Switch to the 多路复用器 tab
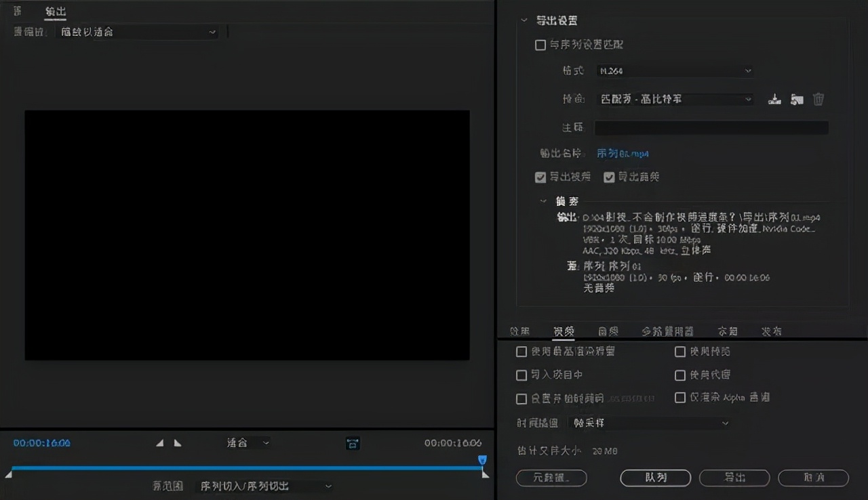868x500 pixels. point(667,331)
